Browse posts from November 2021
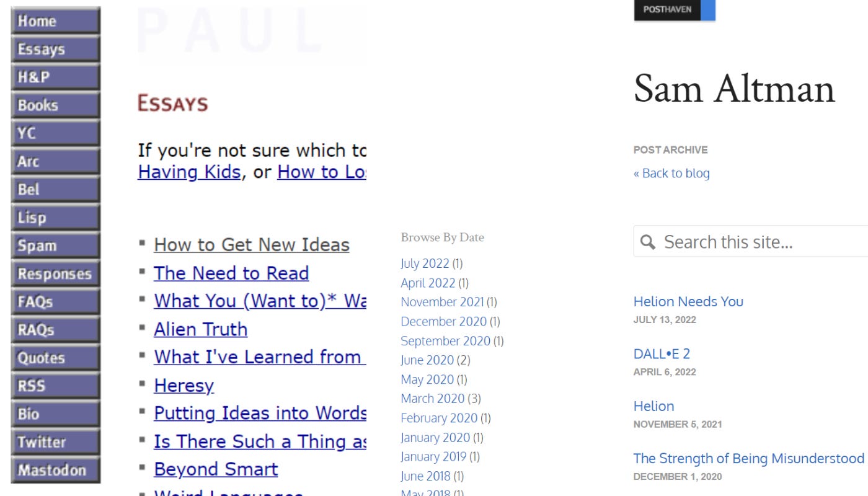868x496 pixels. [x=442, y=302]
